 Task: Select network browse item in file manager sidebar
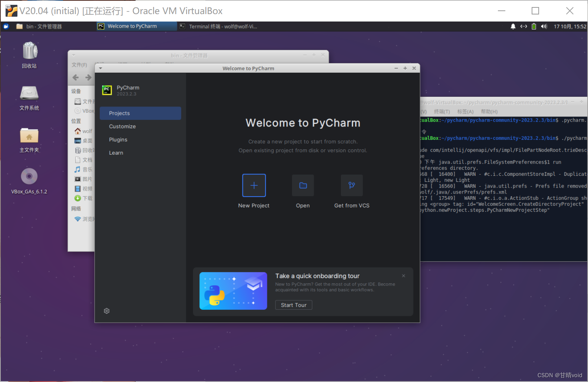pyautogui.click(x=84, y=219)
